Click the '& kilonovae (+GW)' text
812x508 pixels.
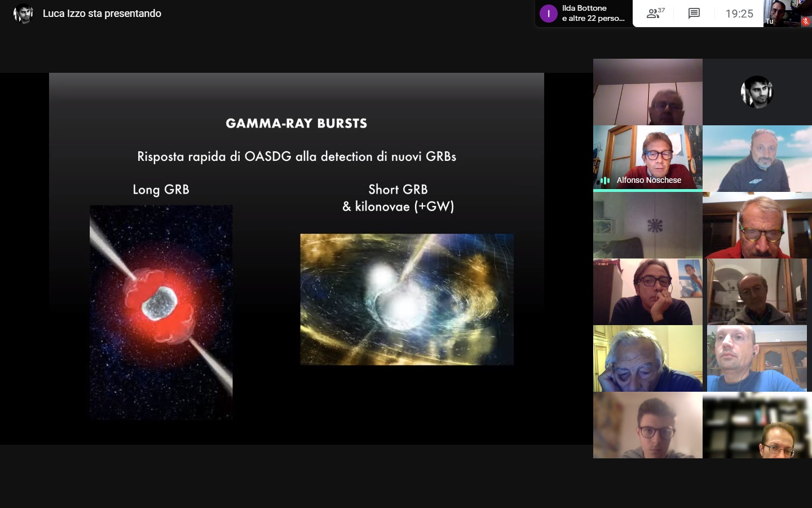pyautogui.click(x=398, y=207)
